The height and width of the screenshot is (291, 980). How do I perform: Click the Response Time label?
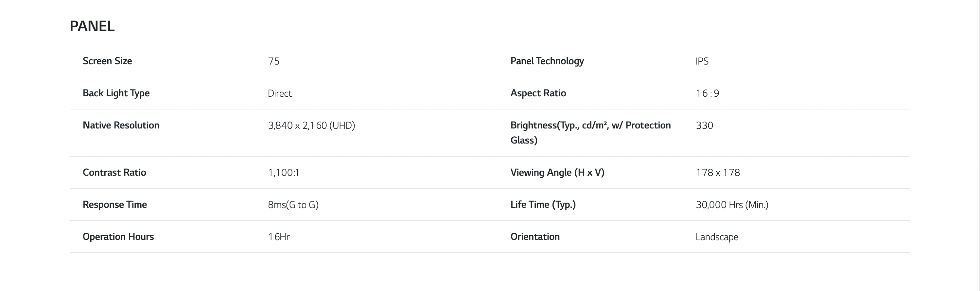[114, 204]
